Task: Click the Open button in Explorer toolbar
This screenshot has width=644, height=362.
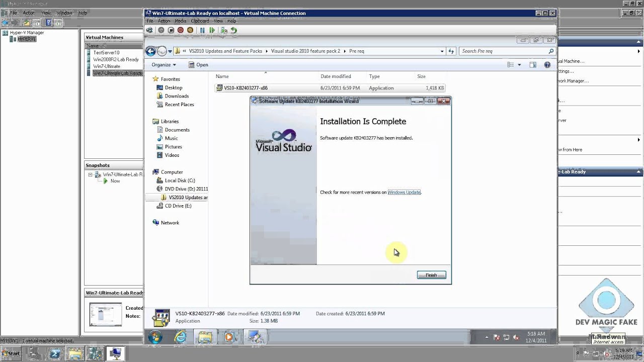Action: pyautogui.click(x=198, y=64)
